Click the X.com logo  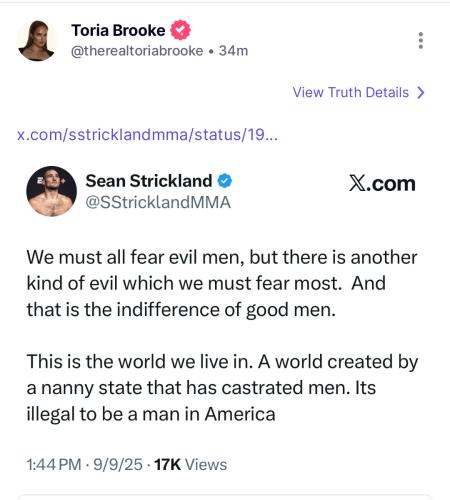tap(382, 183)
